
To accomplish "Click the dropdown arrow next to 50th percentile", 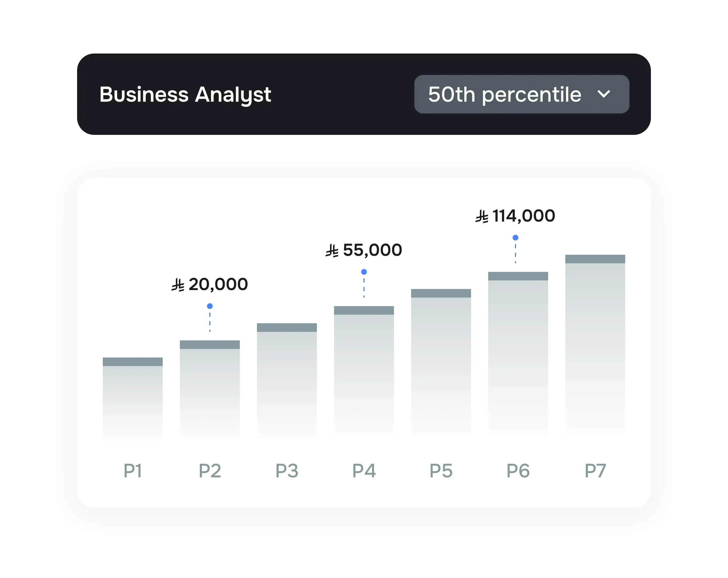I will (604, 94).
